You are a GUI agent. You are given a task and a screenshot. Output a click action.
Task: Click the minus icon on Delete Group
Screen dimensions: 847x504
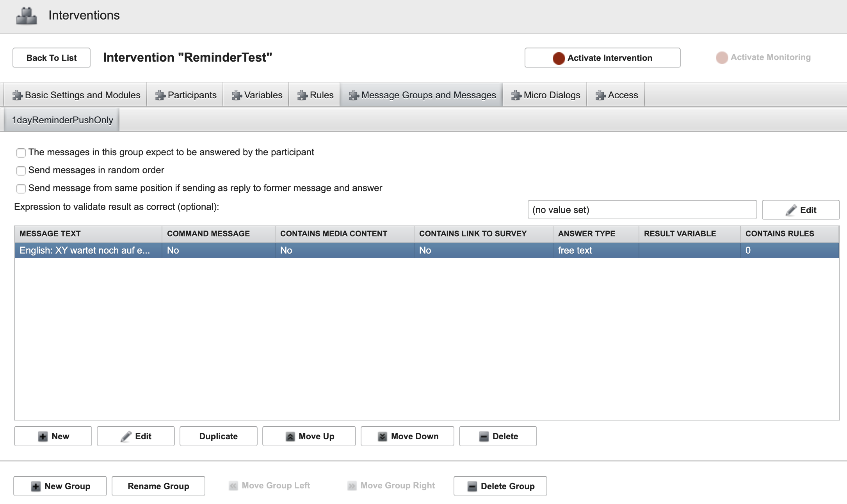(472, 486)
